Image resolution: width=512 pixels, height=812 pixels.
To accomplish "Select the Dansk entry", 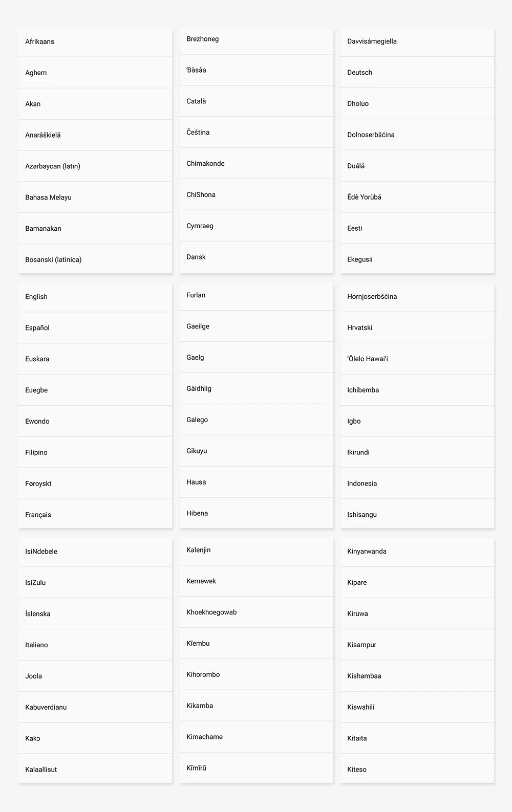I will pos(257,257).
